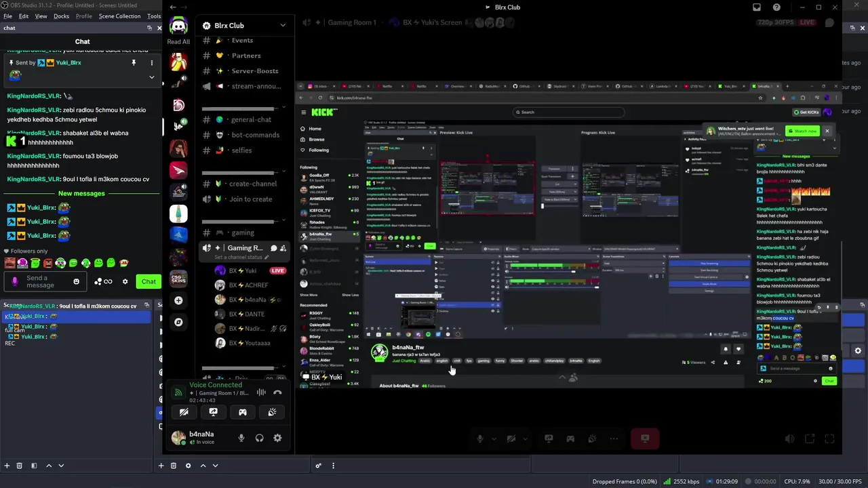Open the voice noise suppression waveform icon

point(261,392)
